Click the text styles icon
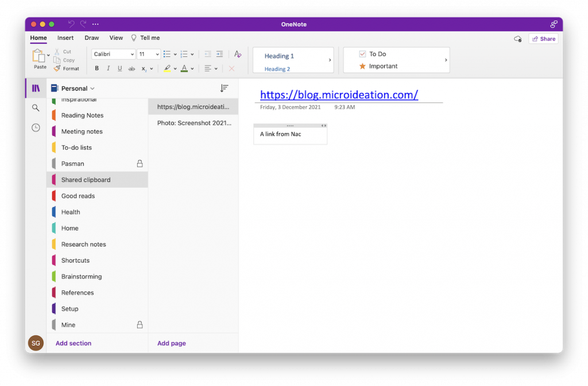 point(238,54)
